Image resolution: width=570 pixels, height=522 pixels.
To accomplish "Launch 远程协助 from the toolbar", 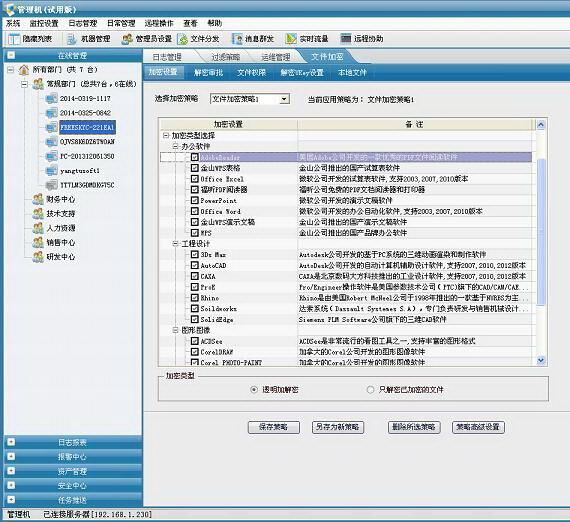I will pos(346,39).
